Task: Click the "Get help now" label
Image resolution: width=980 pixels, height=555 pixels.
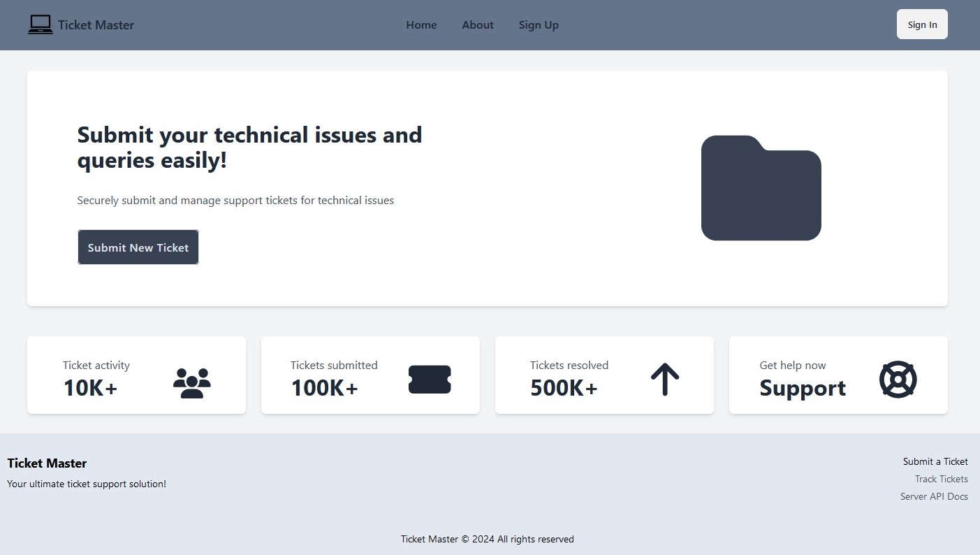Action: pos(793,366)
